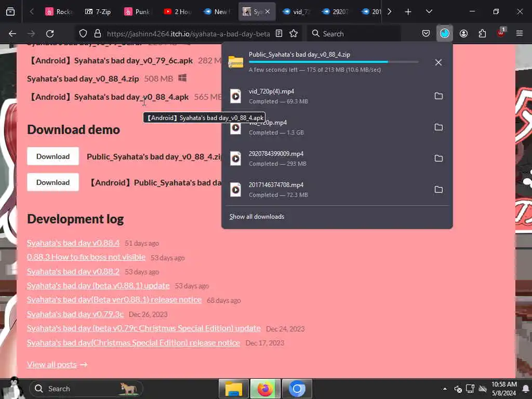Click the itch.io URL address field

click(x=188, y=34)
